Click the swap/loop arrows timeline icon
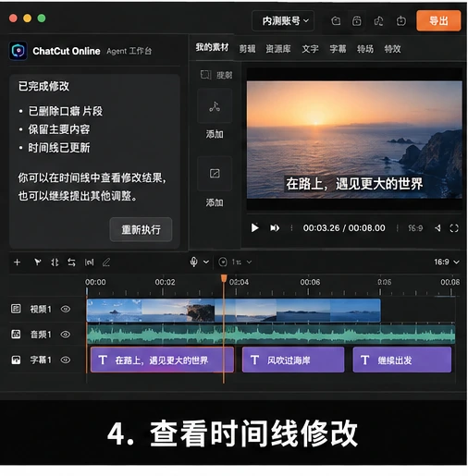Viewport: 468px width, 476px height. click(71, 262)
